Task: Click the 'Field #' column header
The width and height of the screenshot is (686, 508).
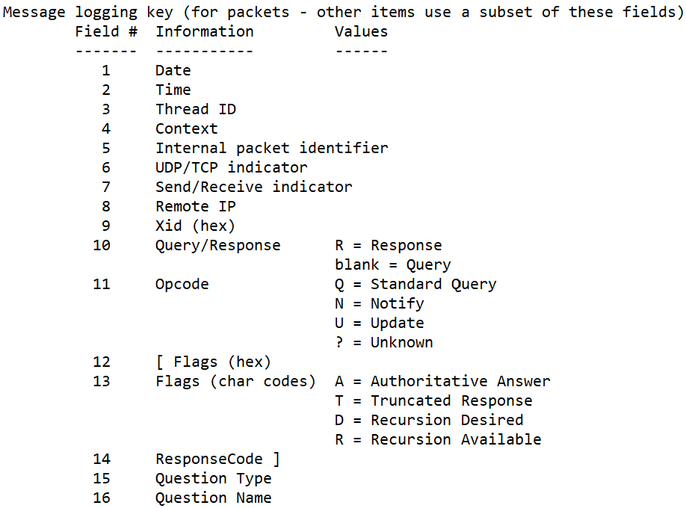Action: tap(106, 32)
